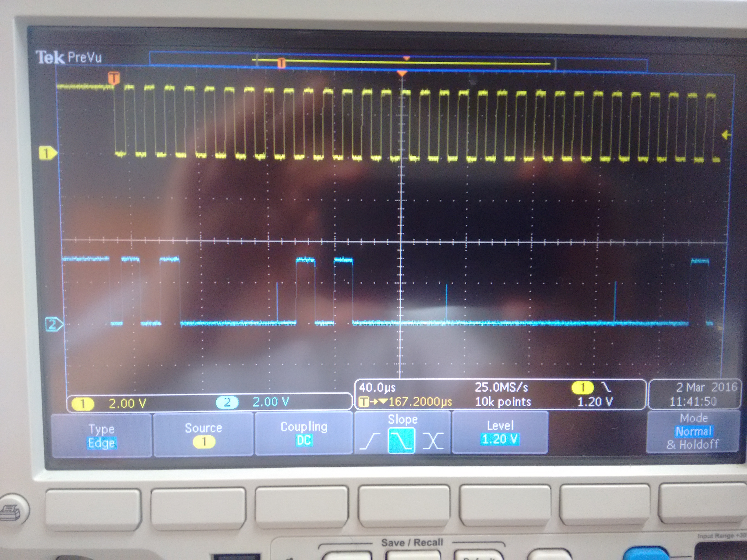Click the channel 1 2.00 V scale badge
Viewport: 747px width, 560px height.
point(83,403)
